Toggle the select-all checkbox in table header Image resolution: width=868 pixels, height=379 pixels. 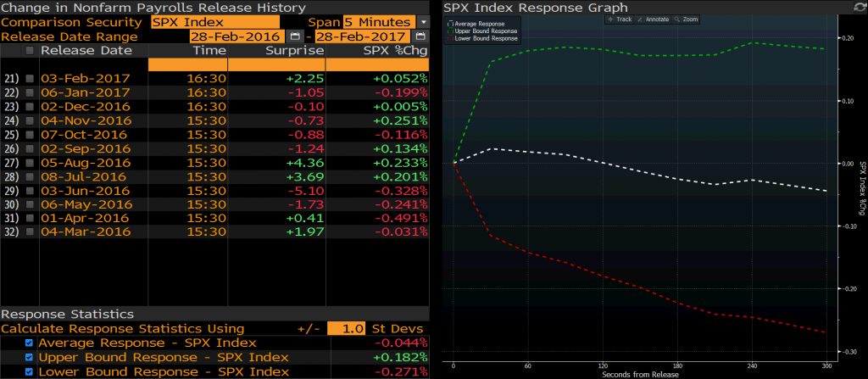click(30, 50)
